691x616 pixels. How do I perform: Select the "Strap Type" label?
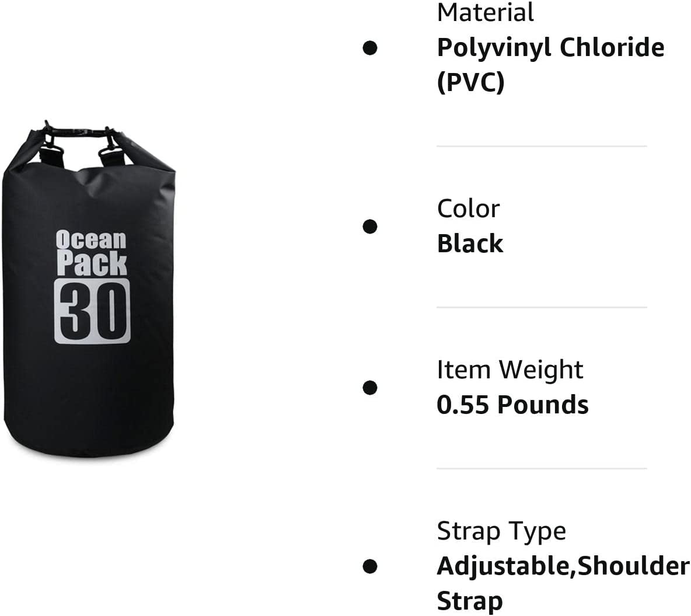pos(501,531)
